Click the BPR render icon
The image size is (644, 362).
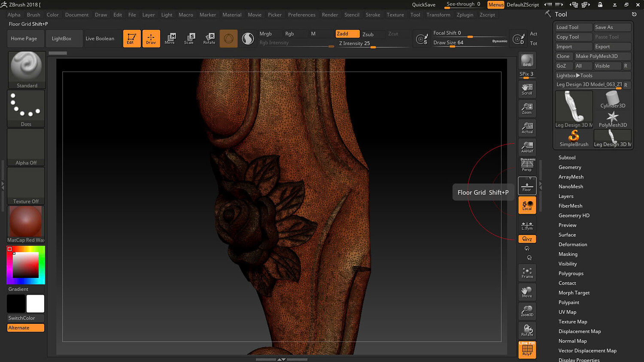point(527,60)
